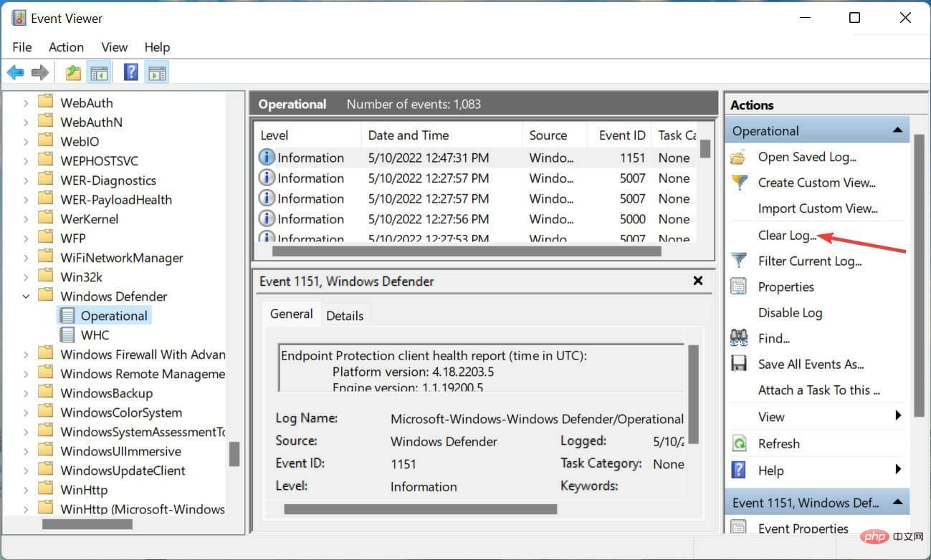Screen dimensions: 931x560
Task: Open Help via toolbar question-mark icon
Action: pos(131,72)
